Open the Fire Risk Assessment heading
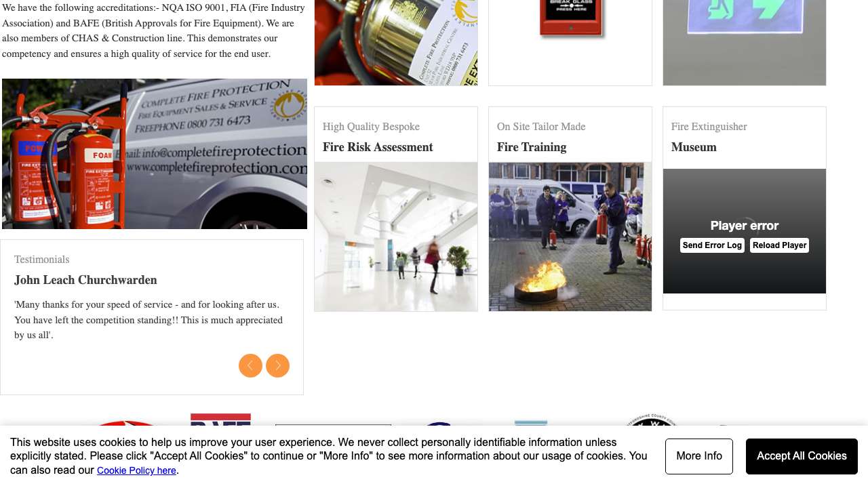Image resolution: width=868 pixels, height=488 pixels. (378, 147)
